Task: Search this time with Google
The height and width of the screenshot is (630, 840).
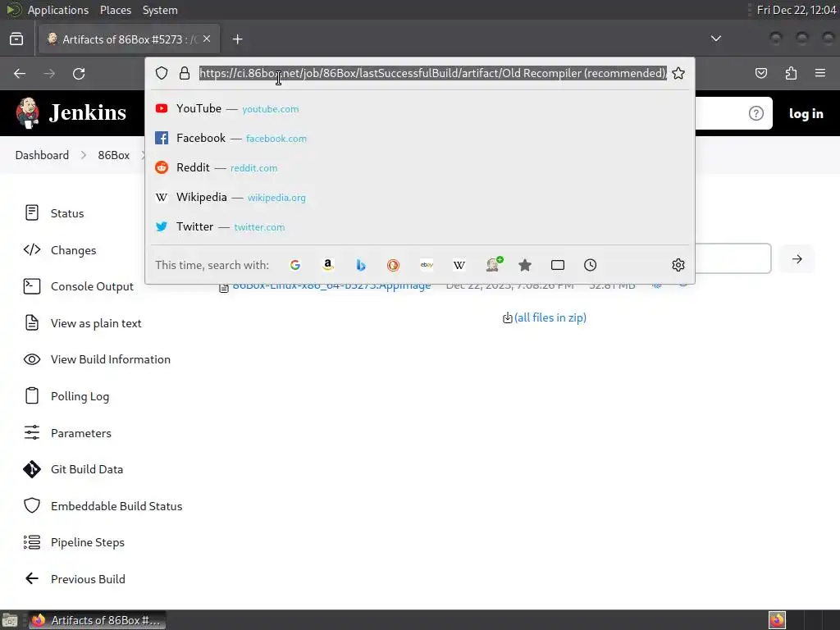Action: coord(295,265)
